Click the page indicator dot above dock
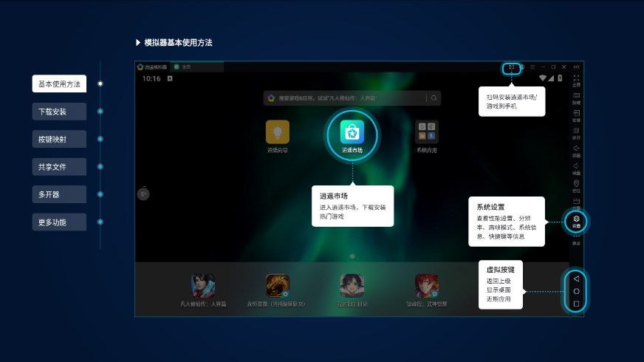This screenshot has width=644, height=362. 352,256
